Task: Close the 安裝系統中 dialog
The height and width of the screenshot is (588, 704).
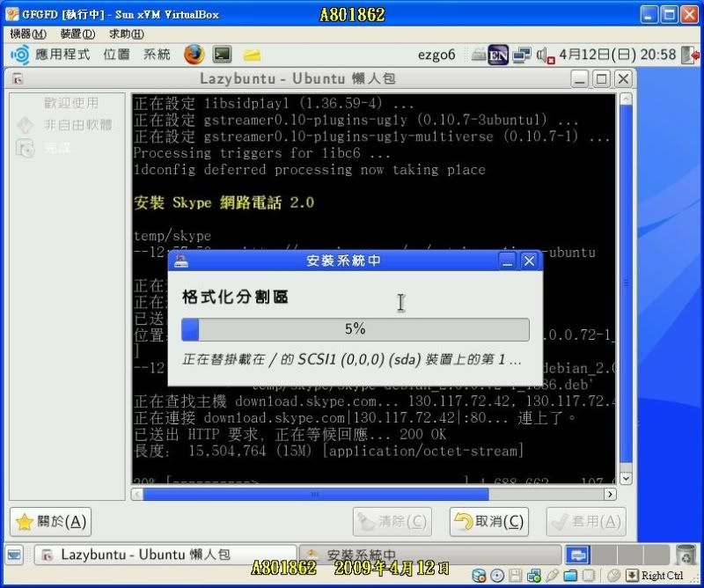Action: pyautogui.click(x=530, y=261)
